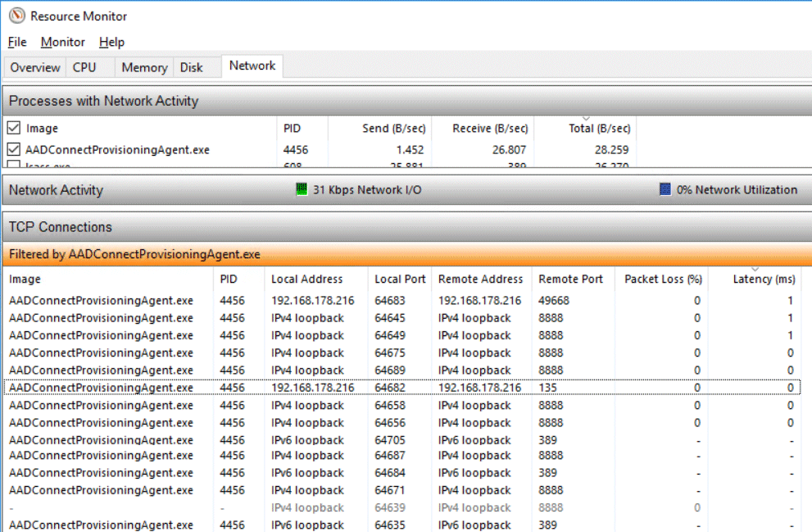Viewport: 812px width, 532px height.
Task: Open the Monitor menu
Action: click(62, 42)
